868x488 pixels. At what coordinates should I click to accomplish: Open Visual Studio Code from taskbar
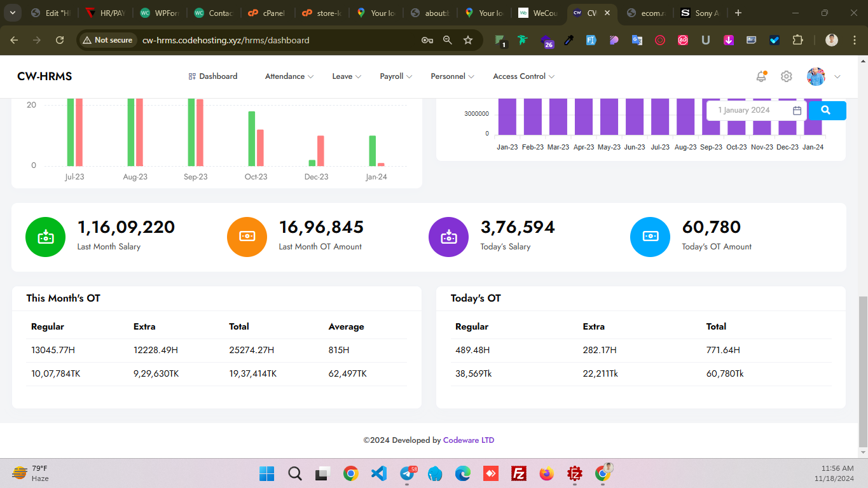(378, 473)
